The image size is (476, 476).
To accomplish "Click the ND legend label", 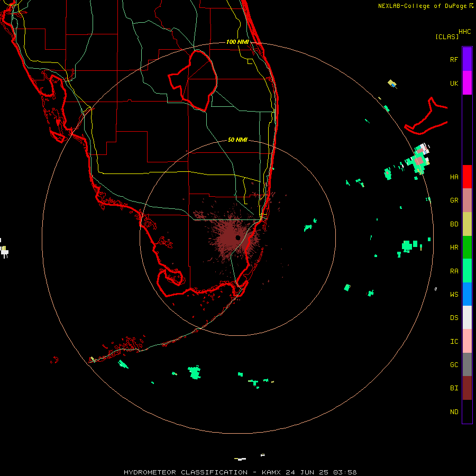I will [x=454, y=412].
